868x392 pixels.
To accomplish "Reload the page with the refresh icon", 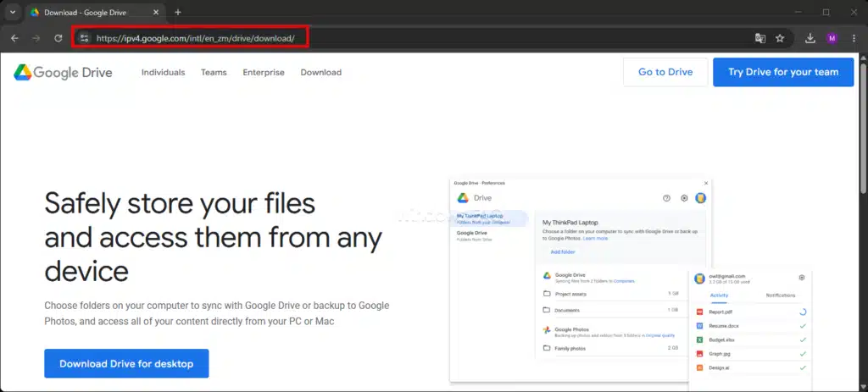I will [58, 38].
